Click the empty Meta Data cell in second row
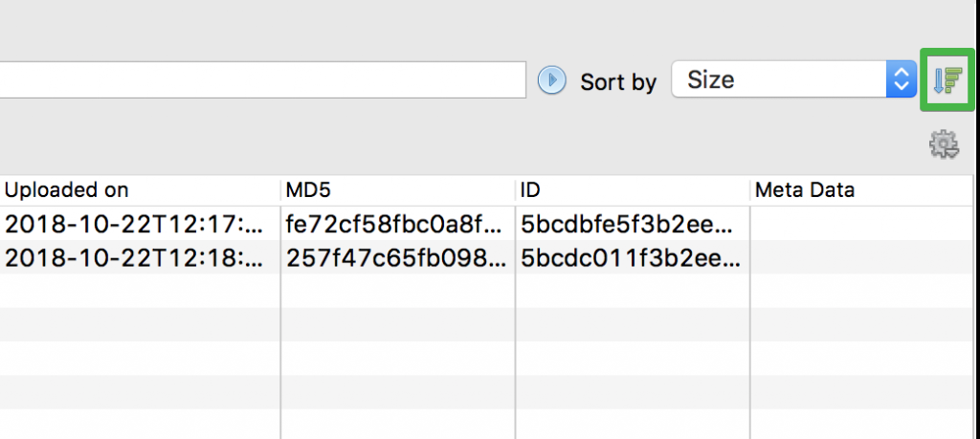The image size is (980, 439). point(861,257)
